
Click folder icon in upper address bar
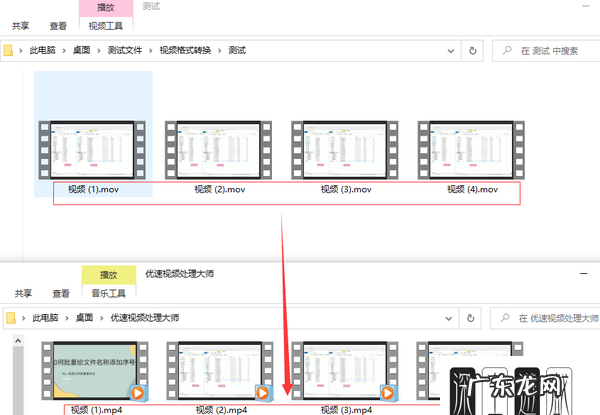pyautogui.click(x=8, y=50)
